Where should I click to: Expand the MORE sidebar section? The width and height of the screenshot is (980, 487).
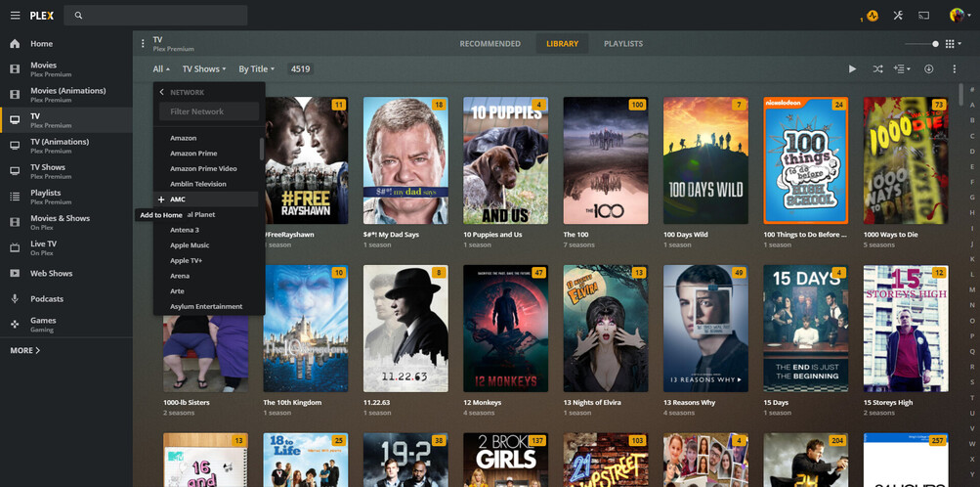pos(25,350)
